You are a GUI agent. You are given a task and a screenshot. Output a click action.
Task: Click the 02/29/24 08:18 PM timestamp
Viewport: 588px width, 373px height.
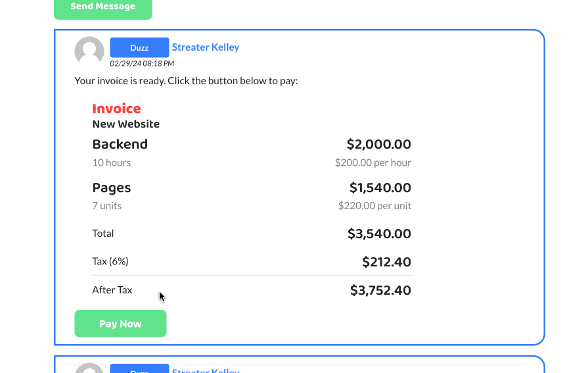(x=142, y=63)
